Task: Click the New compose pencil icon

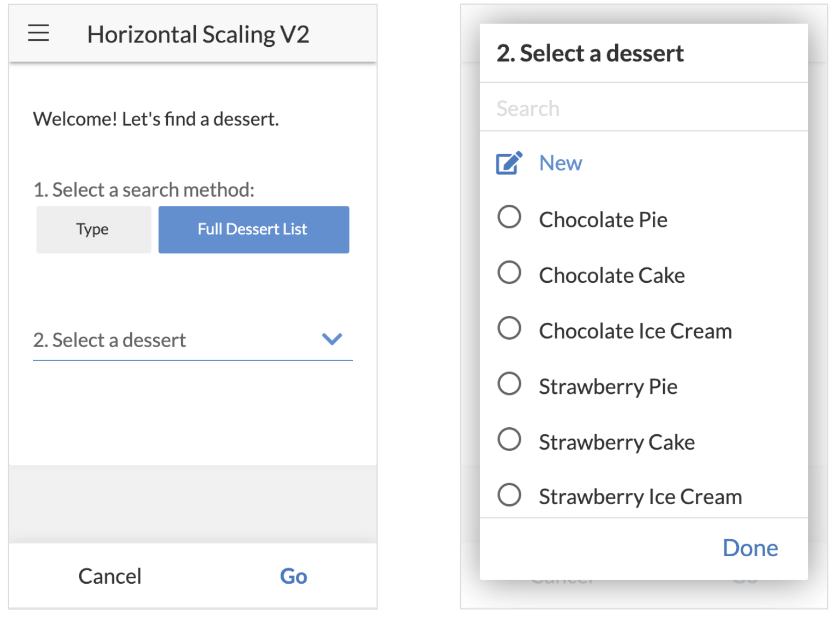Action: 509,163
